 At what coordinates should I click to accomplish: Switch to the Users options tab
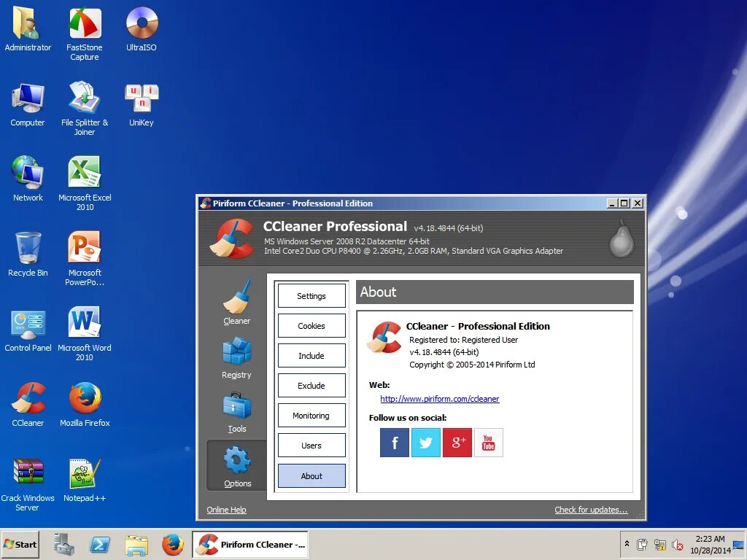311,446
